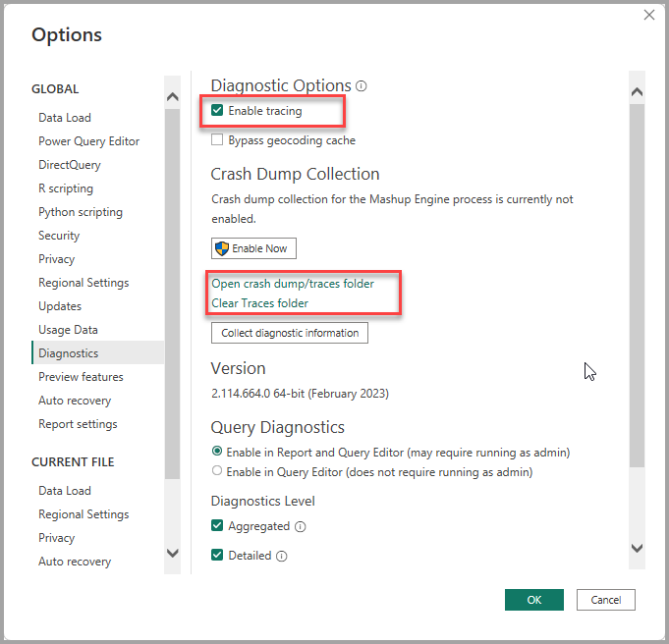Open Report settings options
The image size is (669, 644).
click(78, 424)
